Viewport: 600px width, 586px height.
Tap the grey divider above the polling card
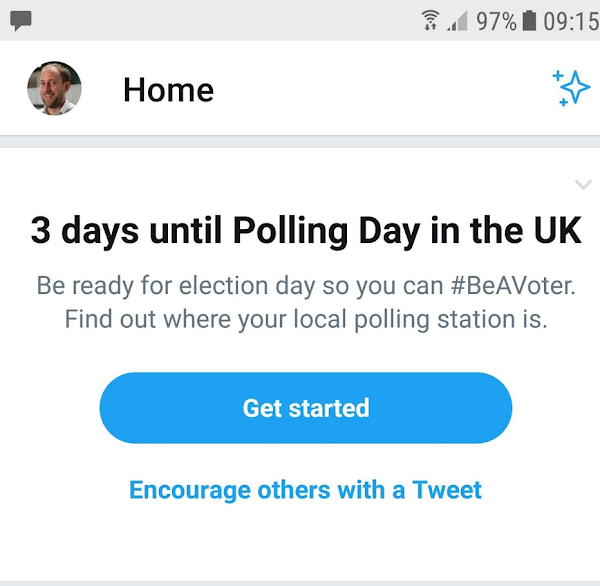pyautogui.click(x=300, y=142)
